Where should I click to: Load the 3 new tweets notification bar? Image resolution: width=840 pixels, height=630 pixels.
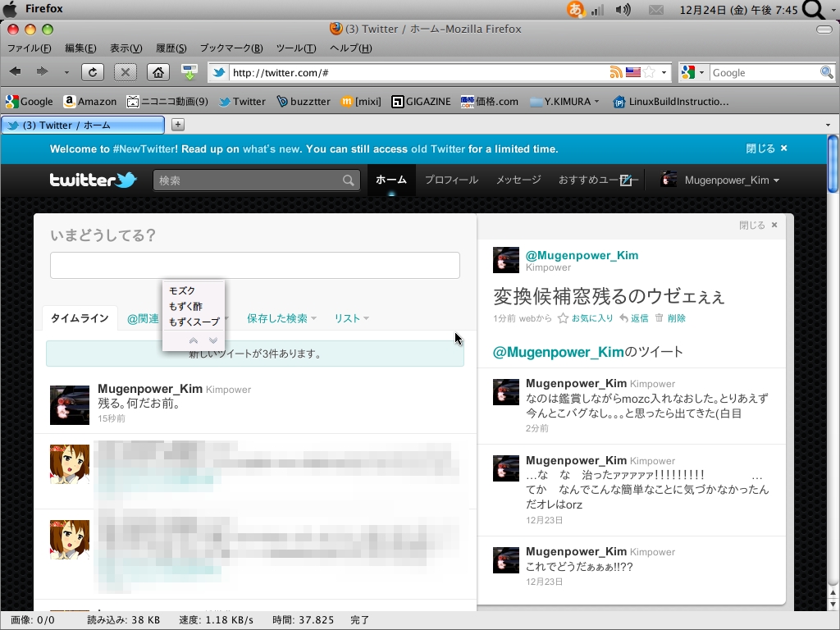click(255, 354)
